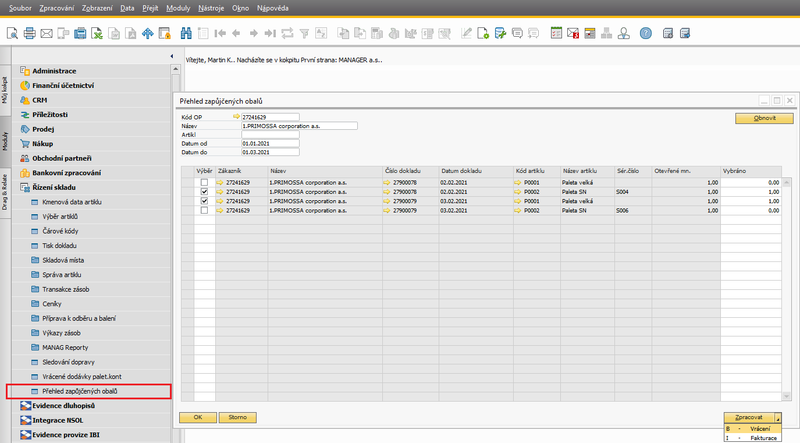This screenshot has width=800, height=443.
Task: Click the Print icon in the toolbar
Action: coord(30,34)
